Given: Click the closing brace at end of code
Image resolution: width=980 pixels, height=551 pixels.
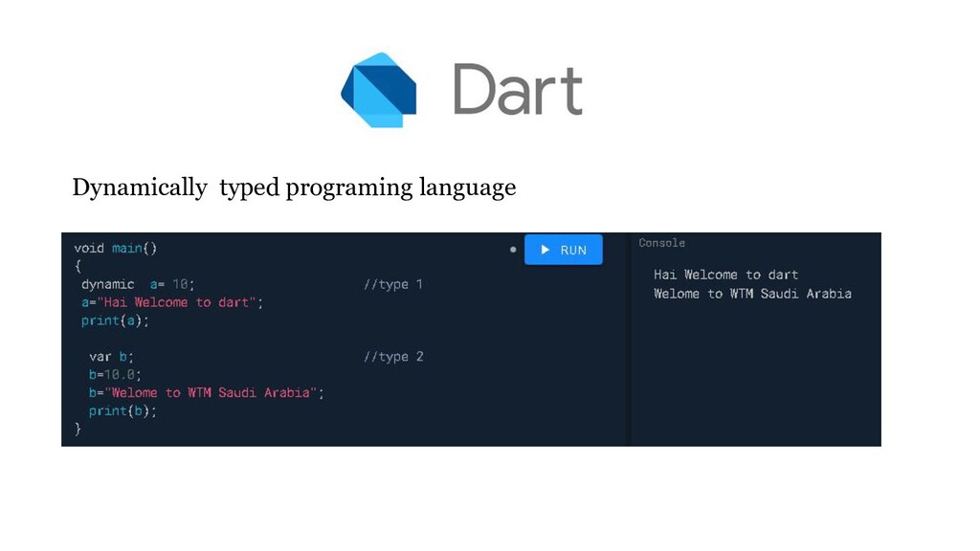Looking at the screenshot, I should click(78, 430).
